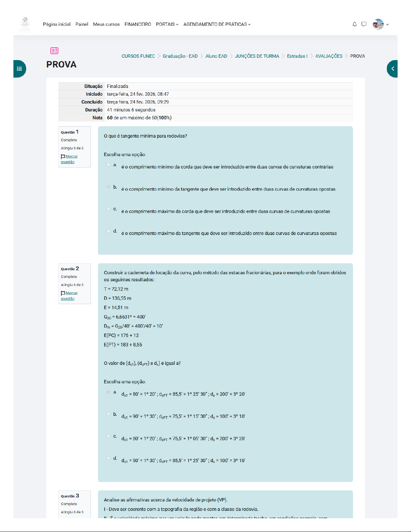Click the notifications bell icon
The image size is (411, 532).
(354, 24)
